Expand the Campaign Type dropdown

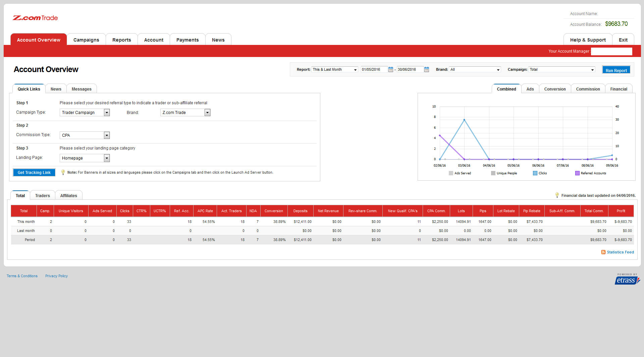[107, 113]
